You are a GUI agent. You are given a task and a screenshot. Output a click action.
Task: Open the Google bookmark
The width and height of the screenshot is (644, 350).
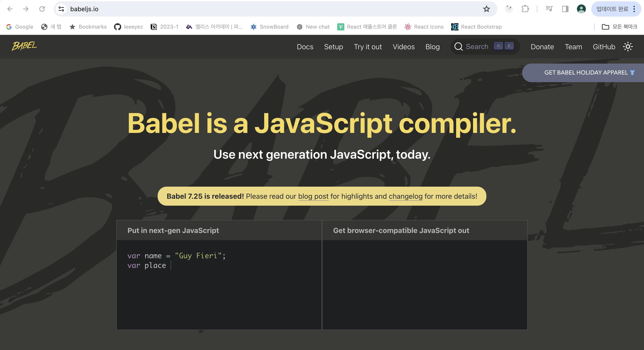point(20,27)
